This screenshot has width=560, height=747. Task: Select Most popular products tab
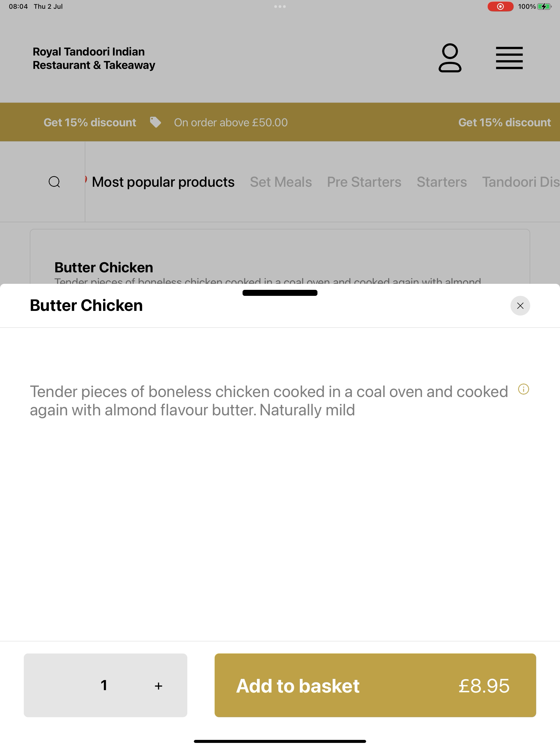pyautogui.click(x=163, y=182)
